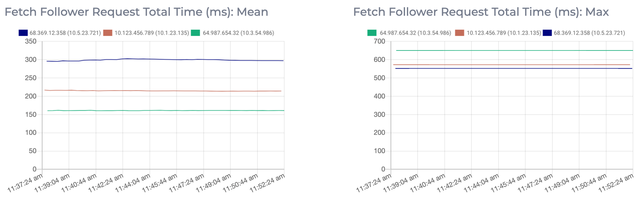644x203 pixels.
Task: Click red legend swatch in Max chart
Action: pyautogui.click(x=460, y=33)
